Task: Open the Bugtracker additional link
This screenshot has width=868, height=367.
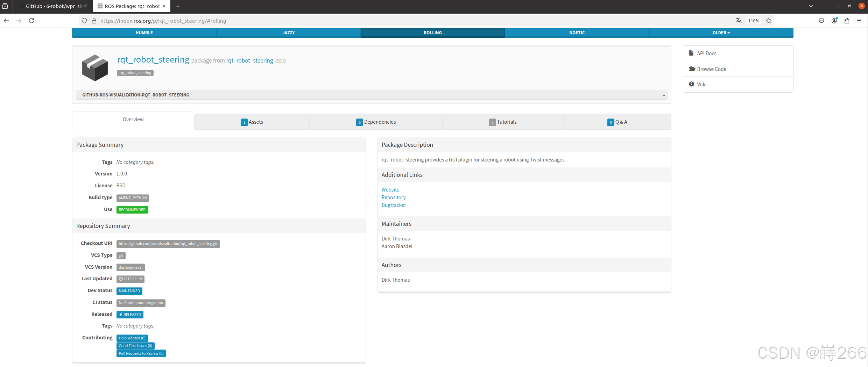Action: [x=394, y=205]
